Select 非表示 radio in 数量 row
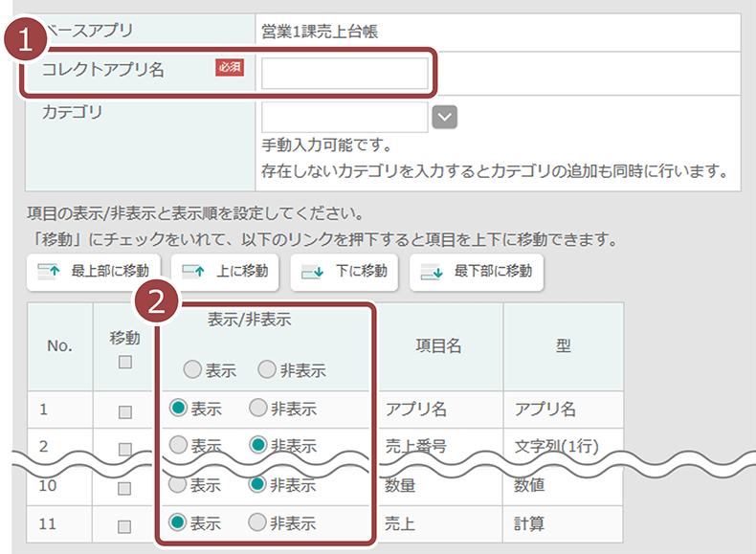The height and width of the screenshot is (554, 756). (257, 485)
